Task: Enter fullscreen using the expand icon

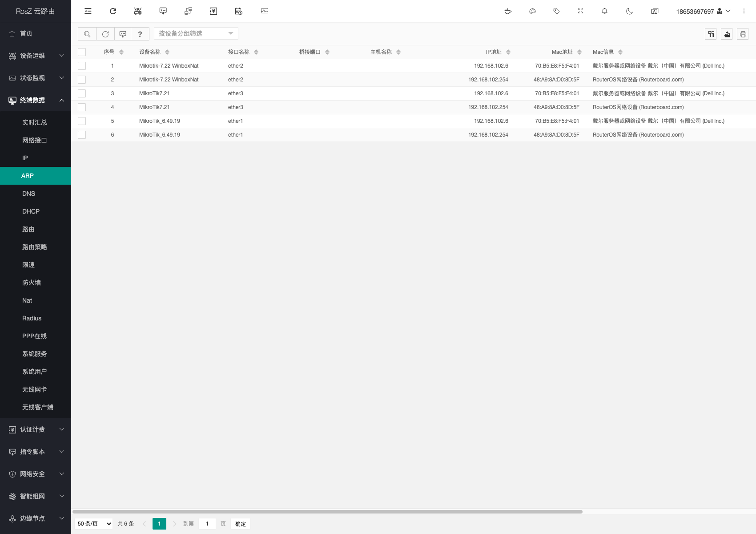Action: pos(580,11)
